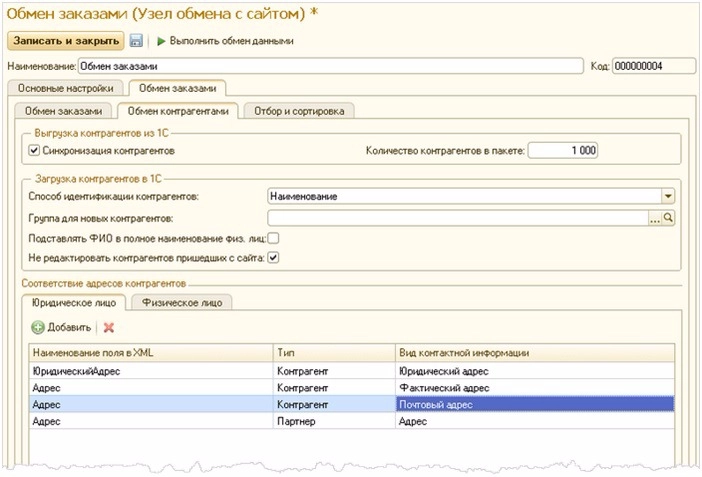The width and height of the screenshot is (702, 477).
Task: Switch to Основные настройки tab
Action: (65, 90)
